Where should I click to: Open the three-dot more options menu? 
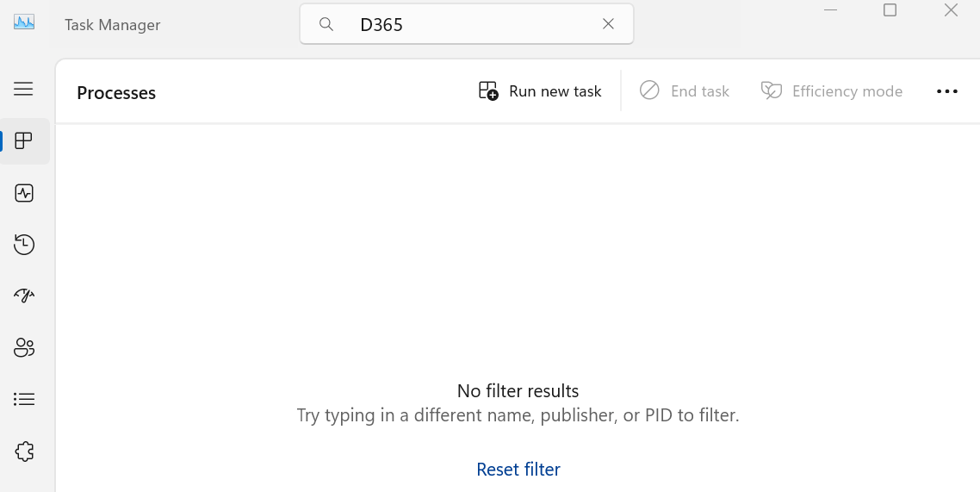click(x=947, y=91)
